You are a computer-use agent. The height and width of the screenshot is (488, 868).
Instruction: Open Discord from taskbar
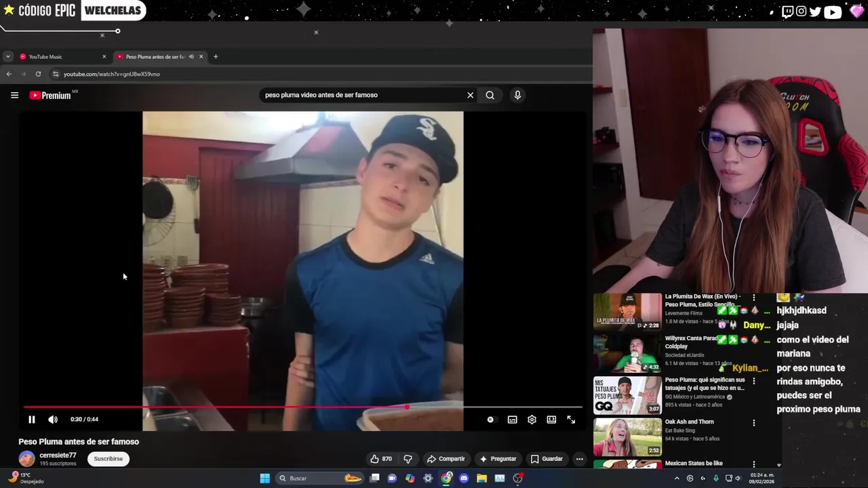(464, 479)
